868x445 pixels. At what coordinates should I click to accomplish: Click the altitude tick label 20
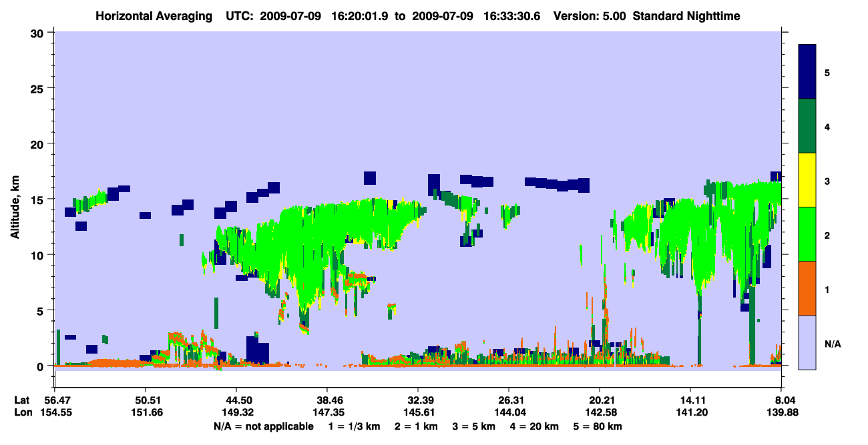pos(39,143)
